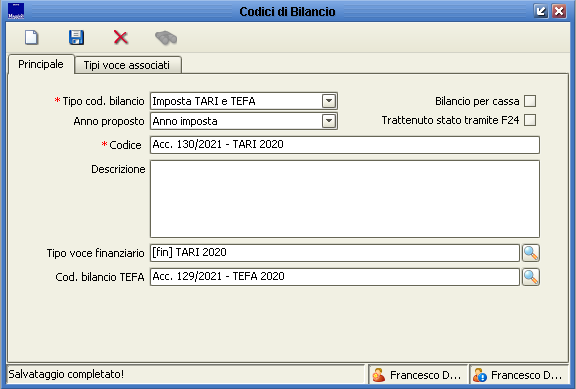This screenshot has width=576, height=389.
Task: Create a new record with the blank page icon
Action: pyautogui.click(x=31, y=37)
